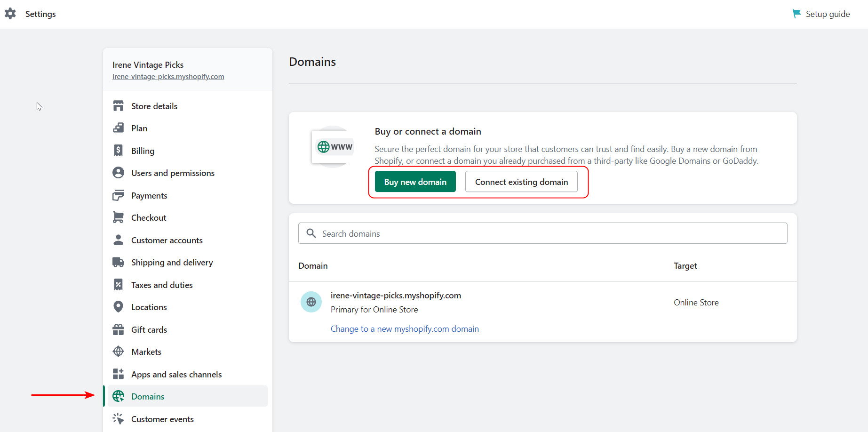Click the Domains page heading
This screenshot has height=432, width=868.
pos(312,62)
